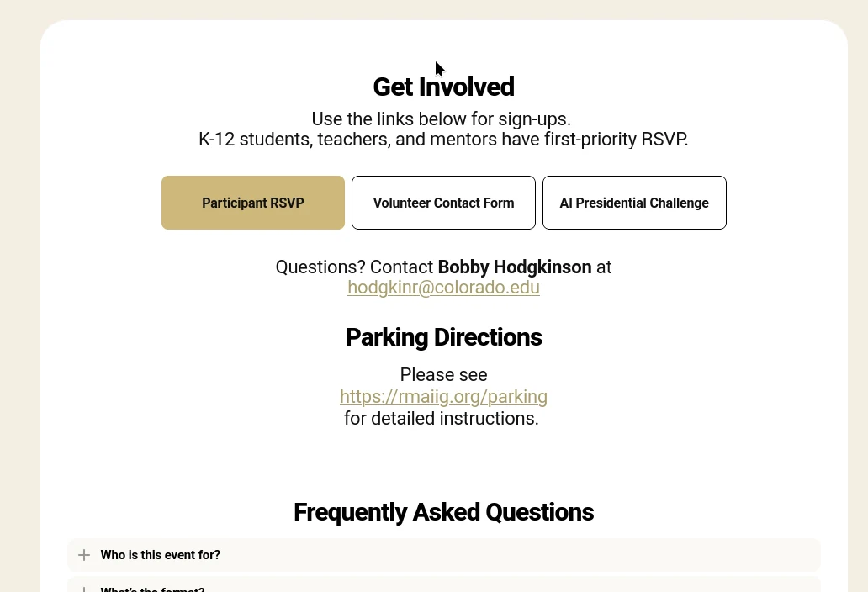
Task: Click the plus icon beside 'What's the format?'
Action: [84, 589]
